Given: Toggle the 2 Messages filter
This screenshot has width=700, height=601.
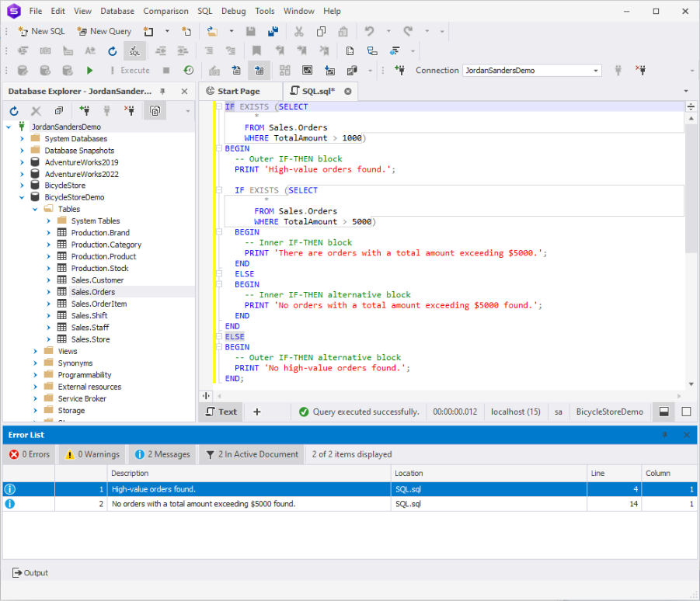Looking at the screenshot, I should (162, 454).
